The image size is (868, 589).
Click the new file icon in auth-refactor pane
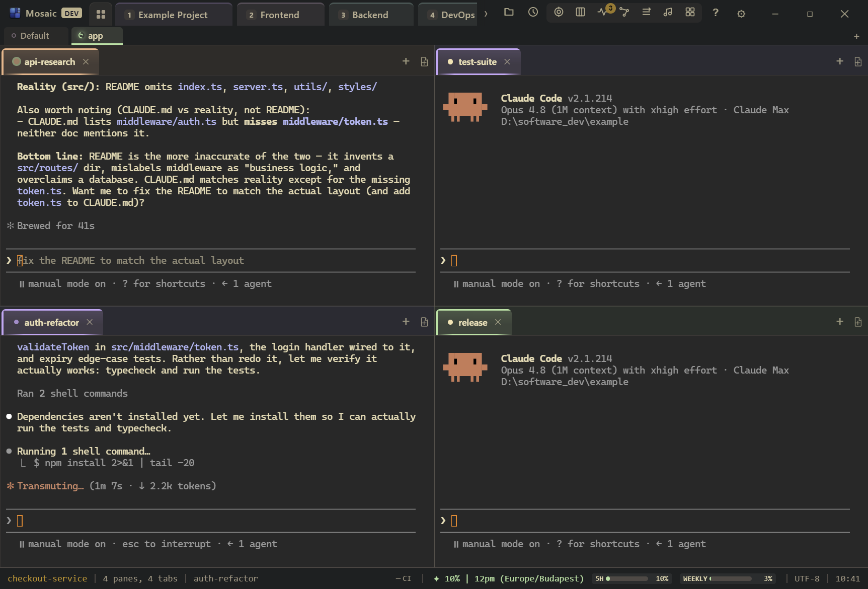tap(424, 322)
